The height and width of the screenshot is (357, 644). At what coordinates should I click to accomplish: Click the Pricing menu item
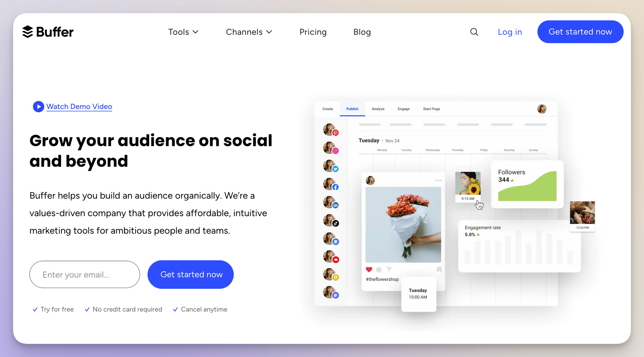coord(313,32)
